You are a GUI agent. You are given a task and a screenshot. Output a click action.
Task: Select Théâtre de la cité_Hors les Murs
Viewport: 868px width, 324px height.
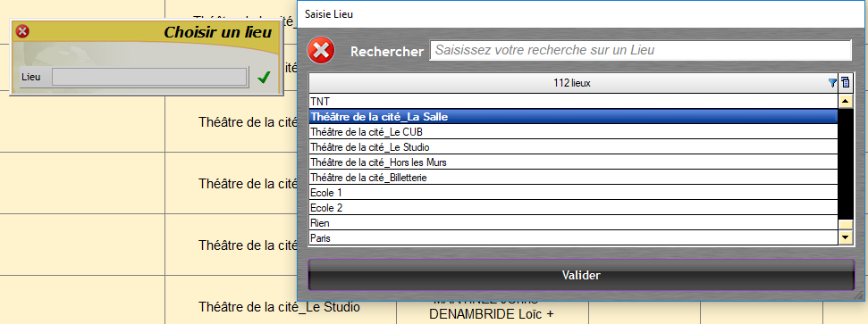[x=574, y=162]
